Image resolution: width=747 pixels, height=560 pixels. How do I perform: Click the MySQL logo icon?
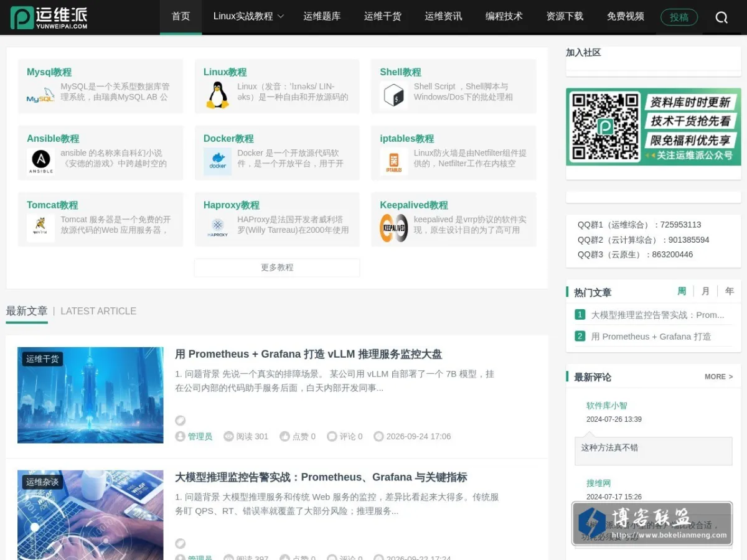pyautogui.click(x=40, y=96)
